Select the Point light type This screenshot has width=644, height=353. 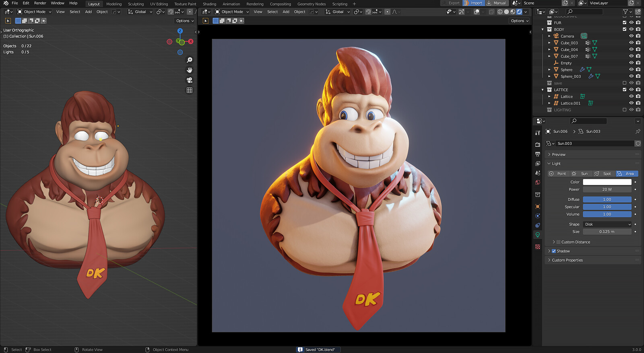tap(558, 174)
